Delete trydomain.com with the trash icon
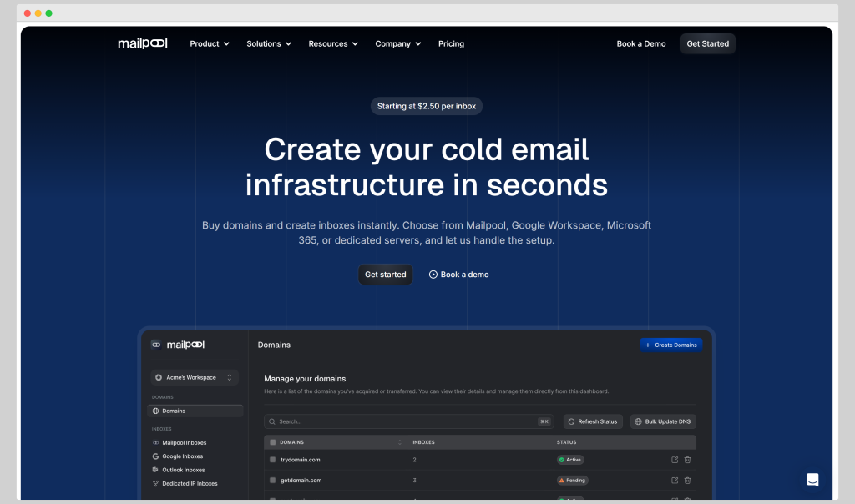This screenshot has height=504, width=855. (x=688, y=460)
